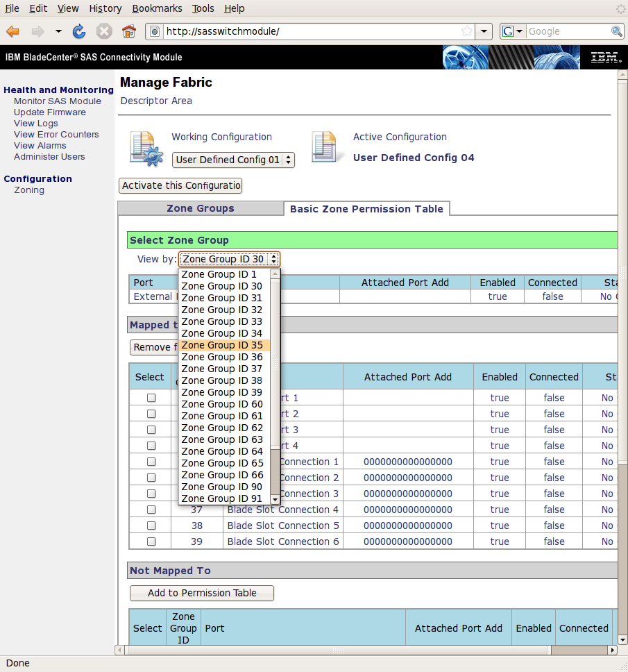Click the dropdown list scroll down arrow
This screenshot has height=672, width=628.
[x=275, y=499]
